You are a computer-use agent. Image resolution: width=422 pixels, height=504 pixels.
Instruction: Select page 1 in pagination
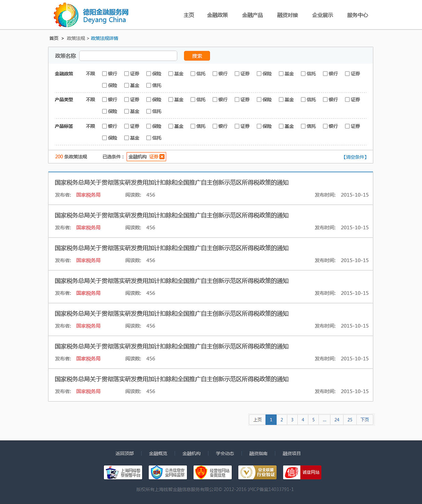pyautogui.click(x=271, y=420)
